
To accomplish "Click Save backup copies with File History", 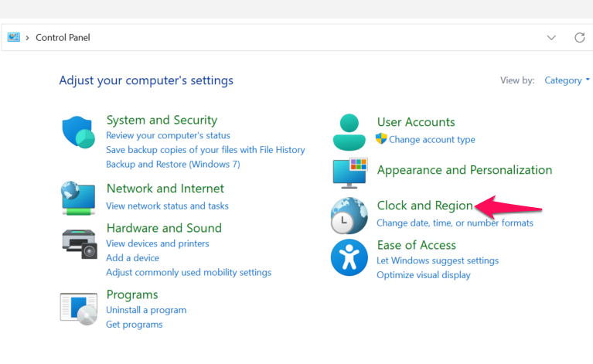I will pyautogui.click(x=206, y=150).
